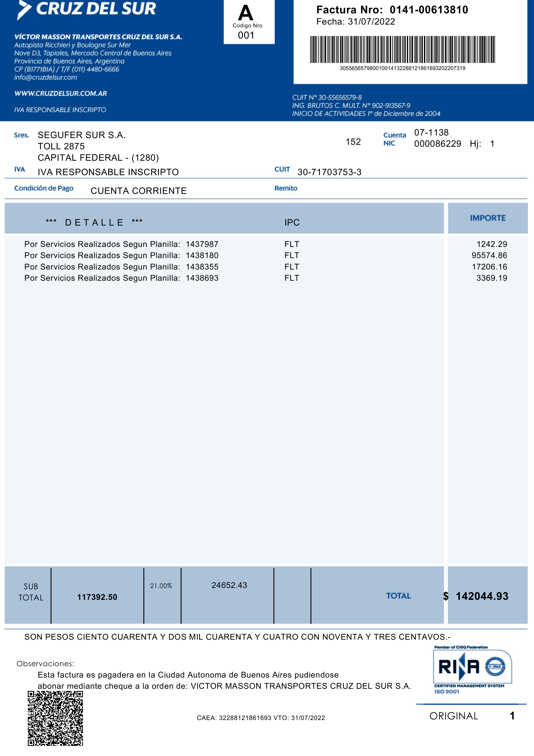Click the invoice barcode image
This screenshot has height=756, width=534.
coord(402,50)
